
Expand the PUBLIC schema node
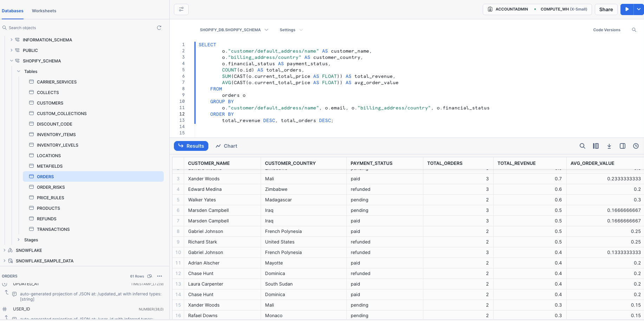click(x=12, y=50)
